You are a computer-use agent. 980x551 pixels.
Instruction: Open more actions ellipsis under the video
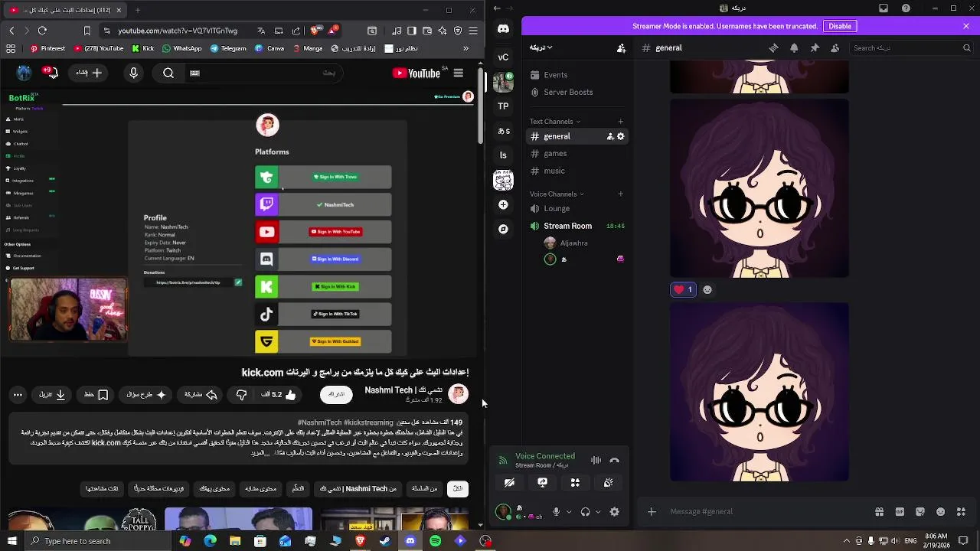(x=18, y=395)
